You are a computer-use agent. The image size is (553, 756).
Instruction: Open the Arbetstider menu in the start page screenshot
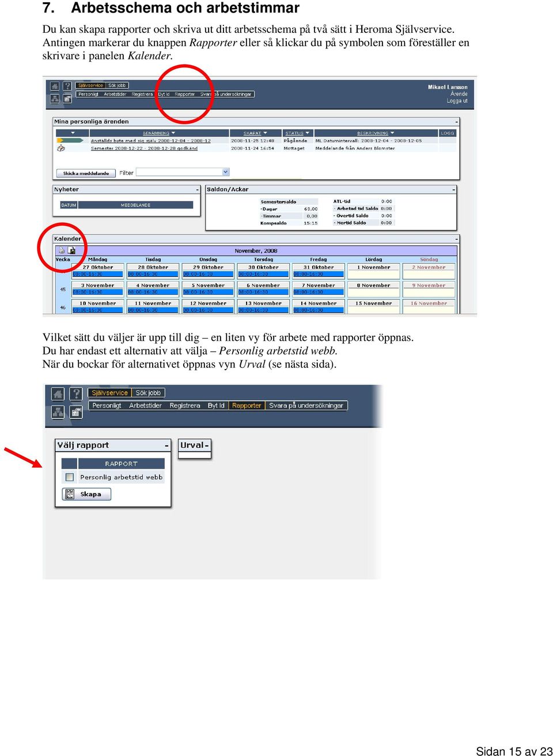(115, 94)
